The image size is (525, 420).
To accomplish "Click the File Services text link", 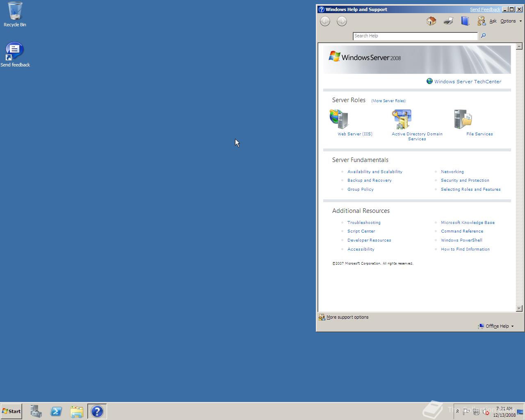I will click(479, 134).
